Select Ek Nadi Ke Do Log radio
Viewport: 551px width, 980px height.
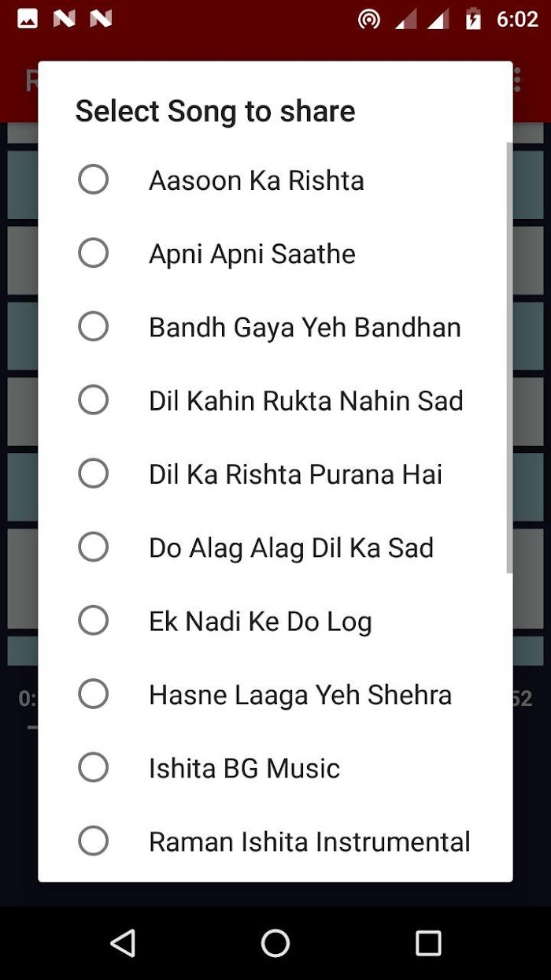coord(93,620)
